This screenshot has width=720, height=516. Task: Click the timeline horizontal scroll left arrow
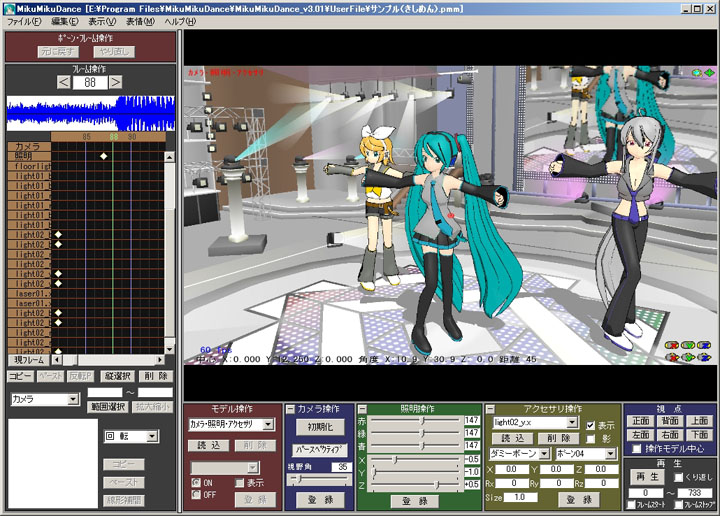pos(56,360)
